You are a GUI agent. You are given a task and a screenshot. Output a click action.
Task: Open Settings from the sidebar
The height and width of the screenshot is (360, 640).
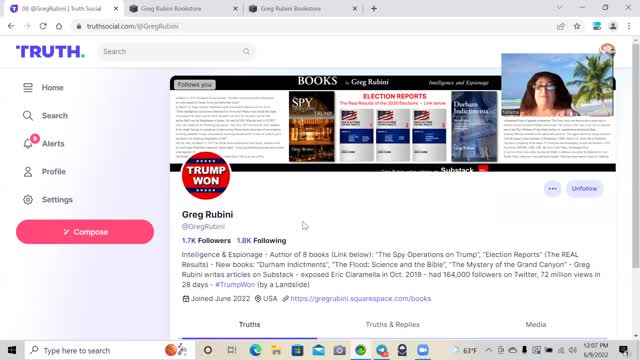pyautogui.click(x=47, y=200)
